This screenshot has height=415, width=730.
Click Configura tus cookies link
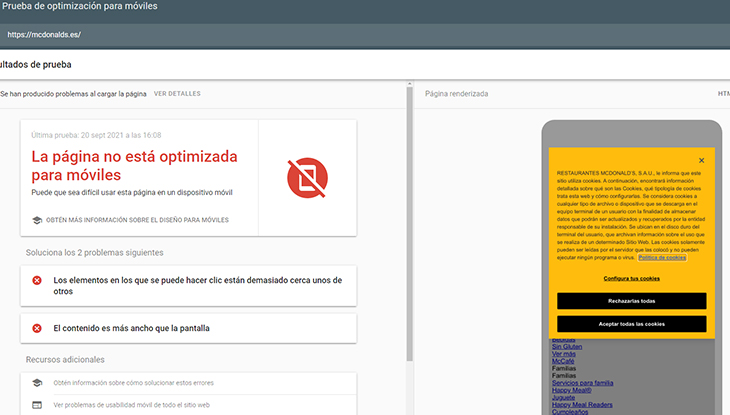point(632,279)
